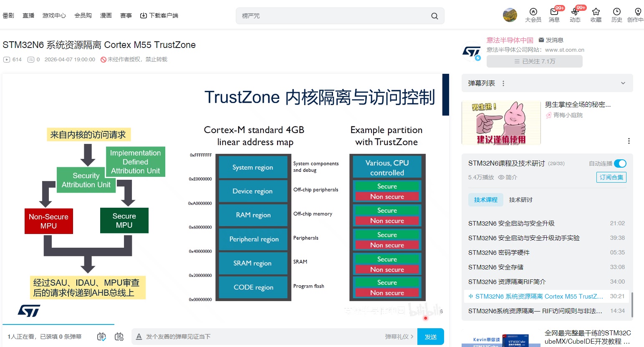Play the RIF访问规则与非法 episode

point(546,311)
